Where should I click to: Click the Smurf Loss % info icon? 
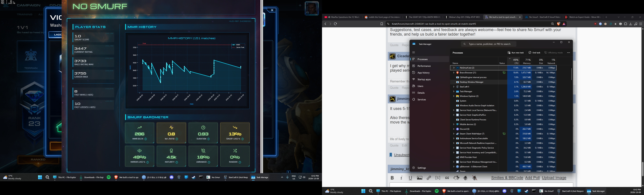[x=243, y=139]
